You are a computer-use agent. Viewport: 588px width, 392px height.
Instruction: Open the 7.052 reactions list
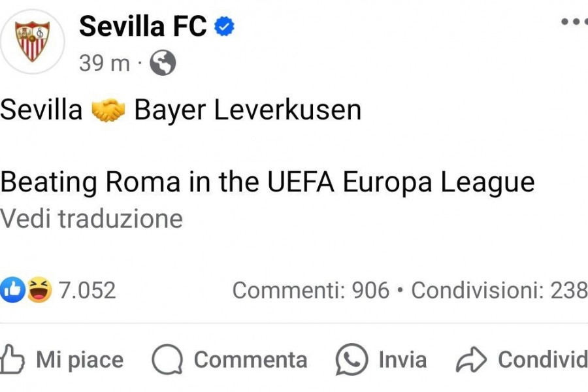point(87,290)
